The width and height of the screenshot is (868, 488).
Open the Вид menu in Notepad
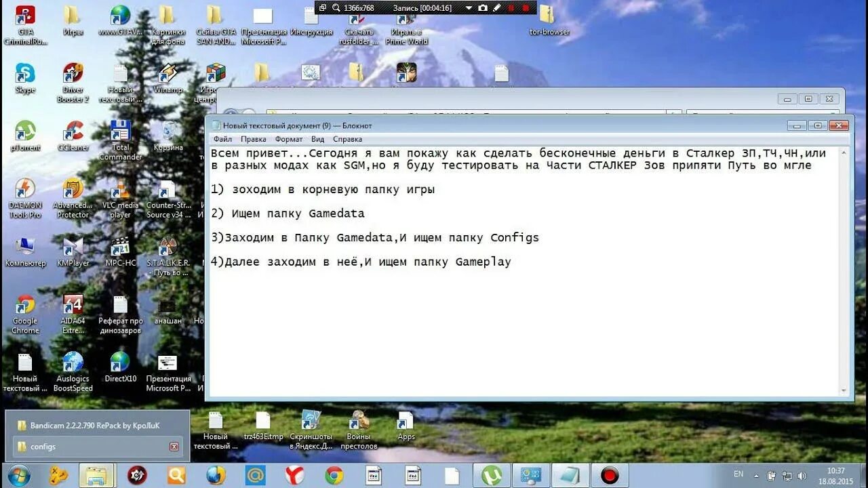317,139
